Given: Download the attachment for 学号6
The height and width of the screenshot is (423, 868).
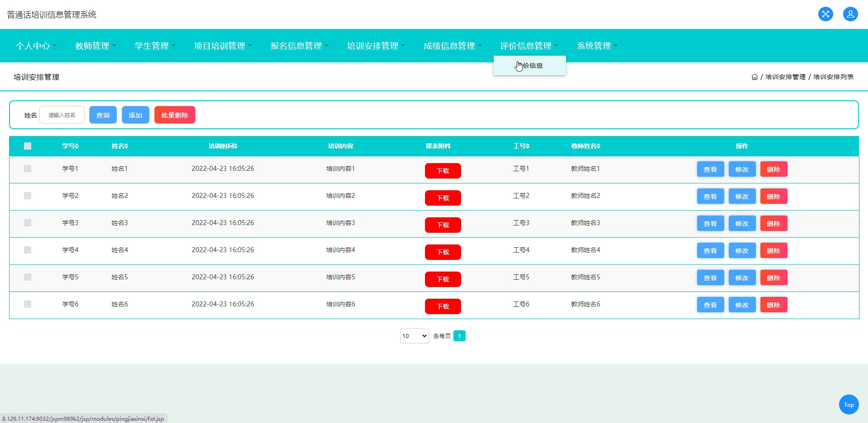Looking at the screenshot, I should 443,306.
